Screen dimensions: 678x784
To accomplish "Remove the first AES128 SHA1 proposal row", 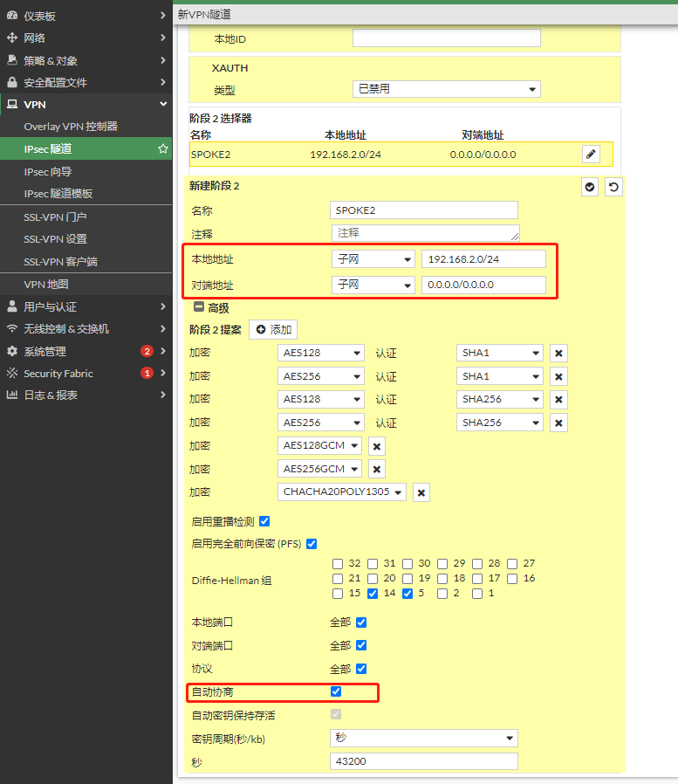I will (558, 353).
